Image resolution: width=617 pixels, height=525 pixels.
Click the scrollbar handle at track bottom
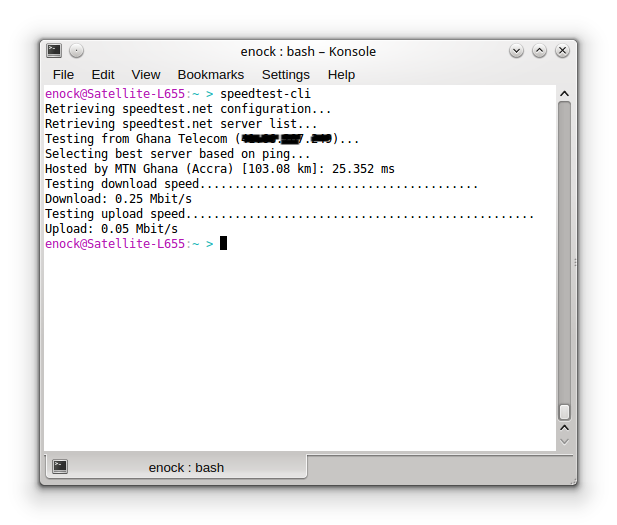point(564,411)
